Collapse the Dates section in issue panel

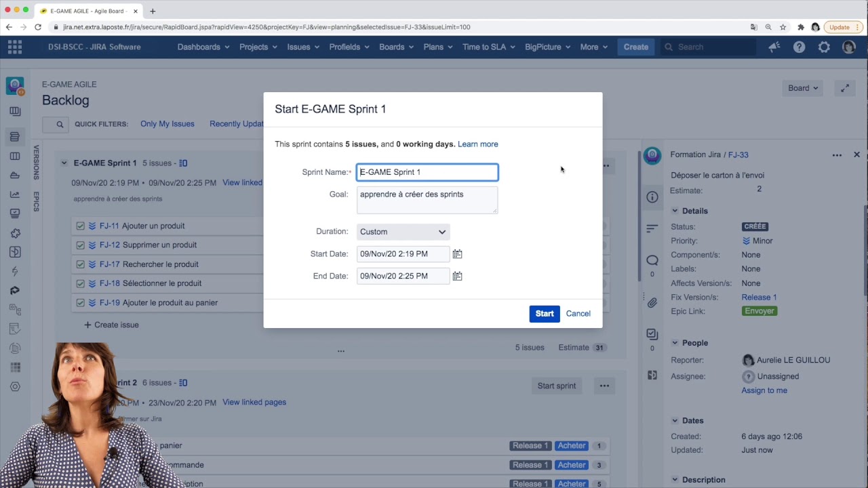pyautogui.click(x=675, y=420)
